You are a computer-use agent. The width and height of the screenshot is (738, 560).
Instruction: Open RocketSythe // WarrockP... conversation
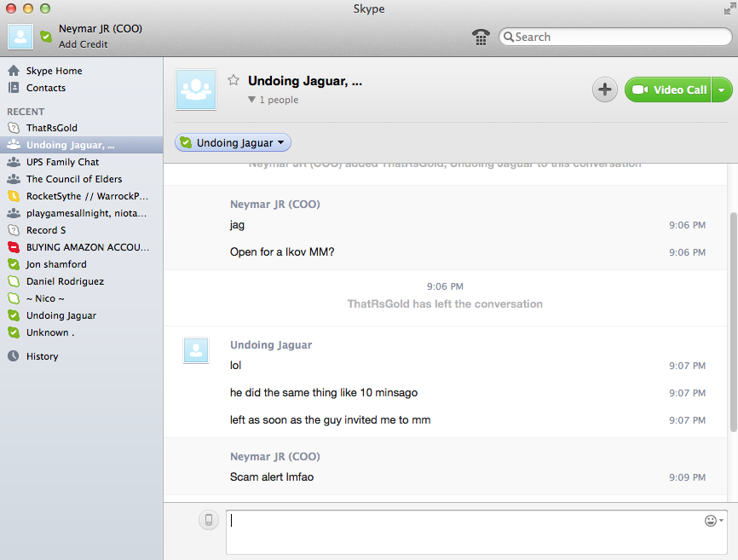coord(82,196)
